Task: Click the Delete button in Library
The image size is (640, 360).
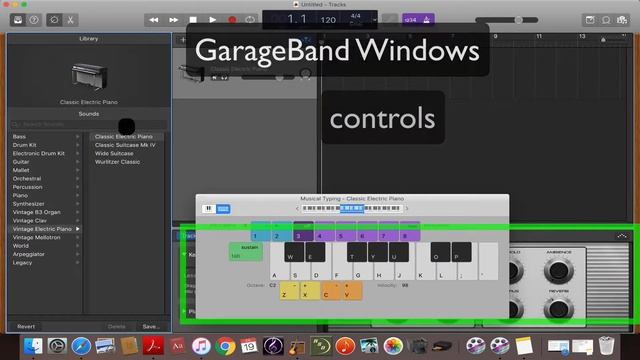Action: tap(116, 327)
